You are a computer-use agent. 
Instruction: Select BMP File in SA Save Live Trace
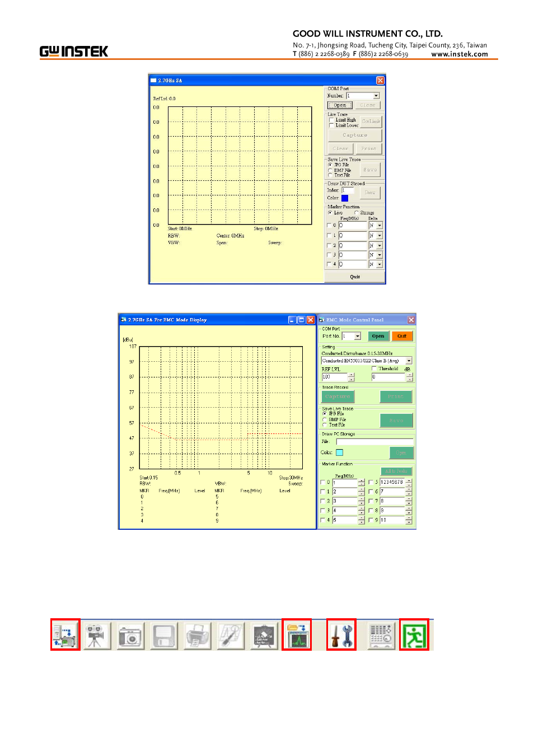pyautogui.click(x=330, y=170)
